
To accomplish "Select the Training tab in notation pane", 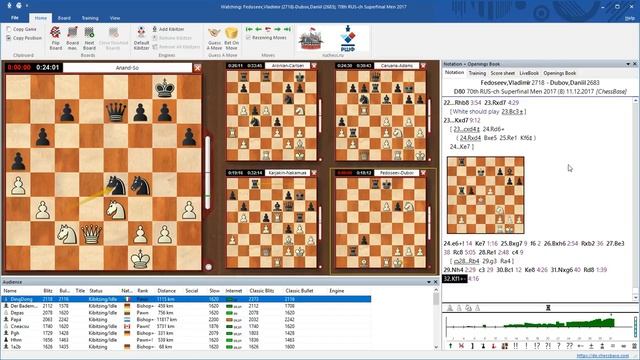I will [x=477, y=73].
